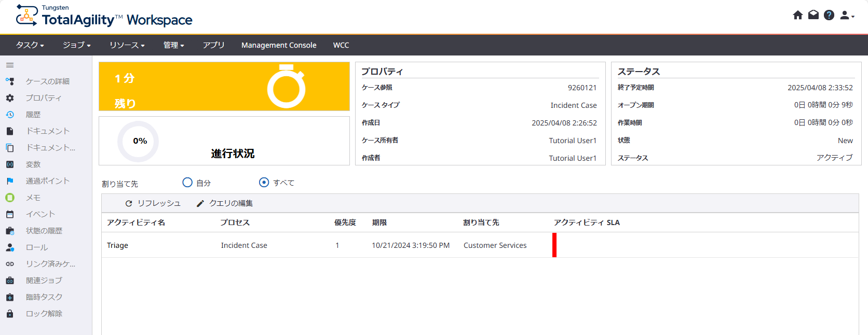This screenshot has width=868, height=335.
Task: Click the lock icon for ロック解除
Action: click(x=10, y=314)
